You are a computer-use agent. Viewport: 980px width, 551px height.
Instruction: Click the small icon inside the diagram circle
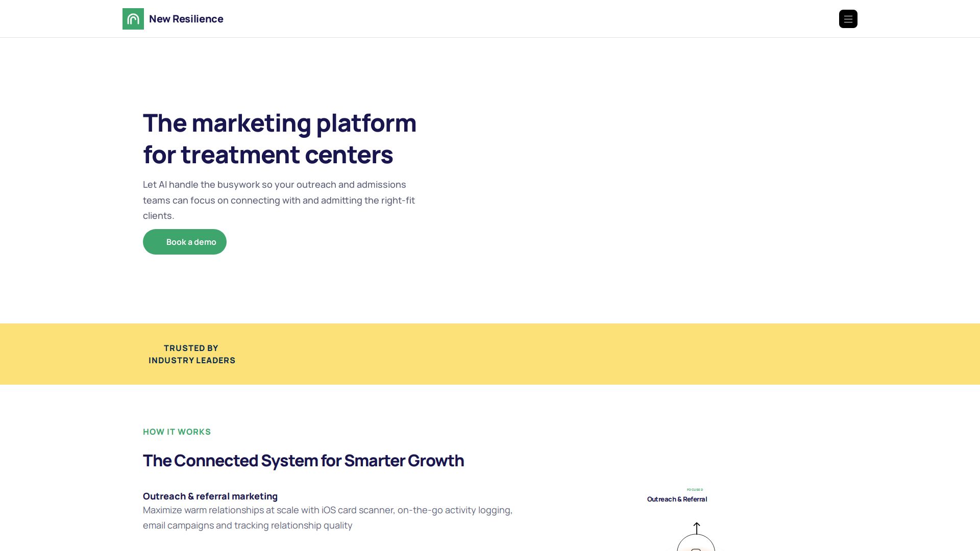click(696, 549)
